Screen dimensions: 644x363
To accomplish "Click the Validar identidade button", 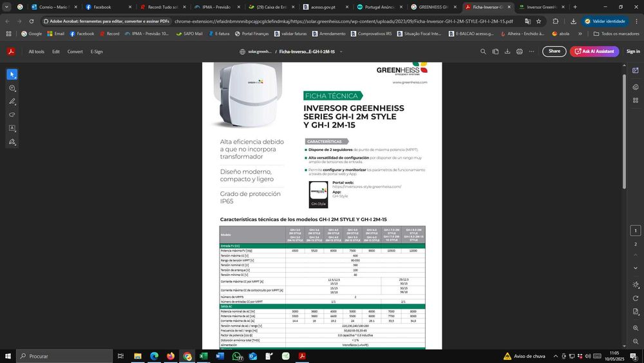I will click(605, 21).
